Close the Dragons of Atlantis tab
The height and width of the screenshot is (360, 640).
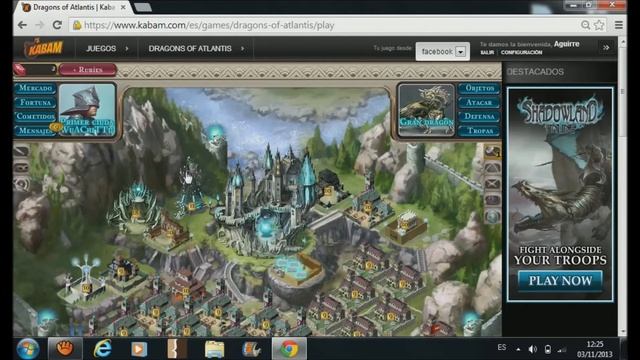coord(123,7)
